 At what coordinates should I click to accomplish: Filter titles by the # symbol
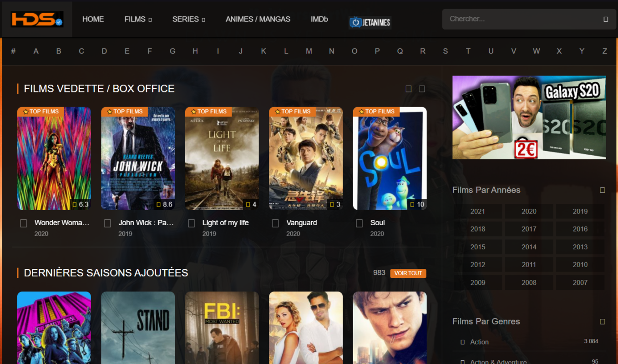tap(13, 51)
